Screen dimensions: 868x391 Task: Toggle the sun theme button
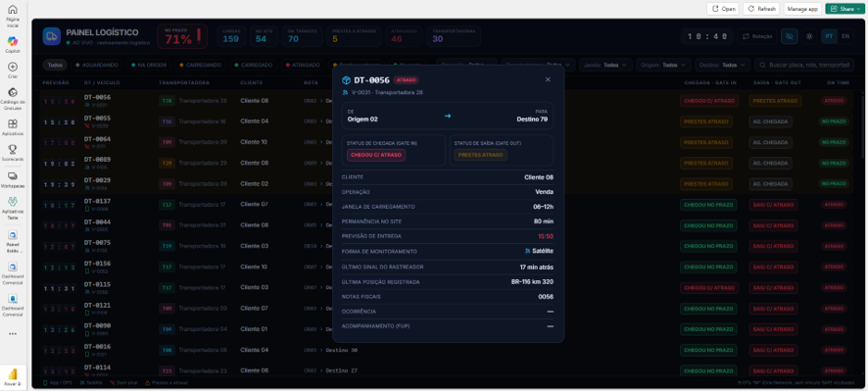point(809,36)
